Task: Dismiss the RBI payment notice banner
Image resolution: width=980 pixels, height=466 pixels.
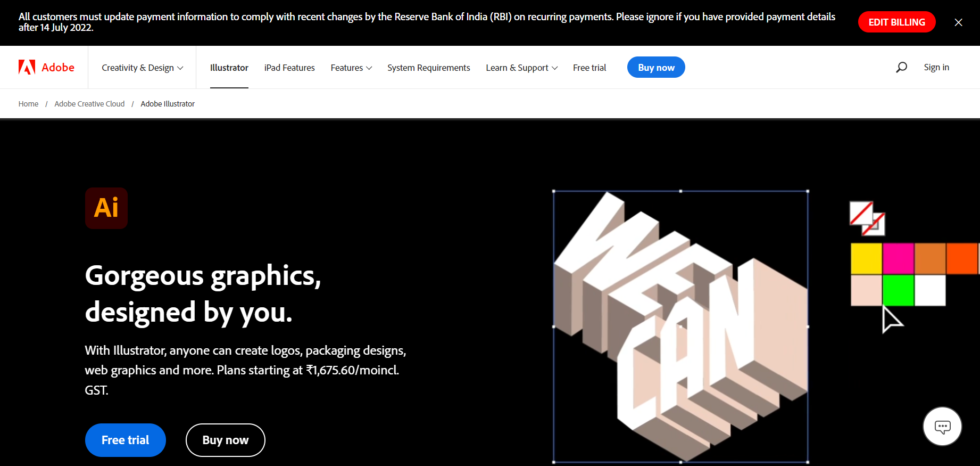Action: 958,22
